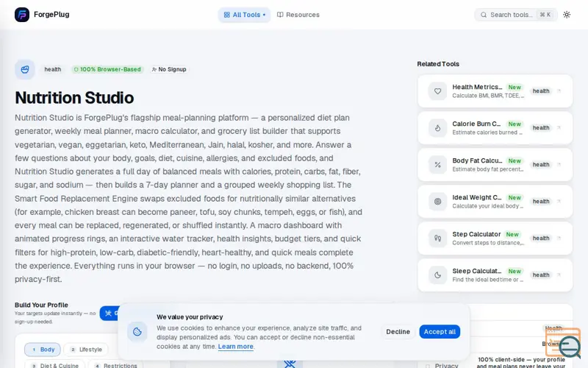Open the Step Calculator related tool
The image size is (588, 368).
(495, 238)
